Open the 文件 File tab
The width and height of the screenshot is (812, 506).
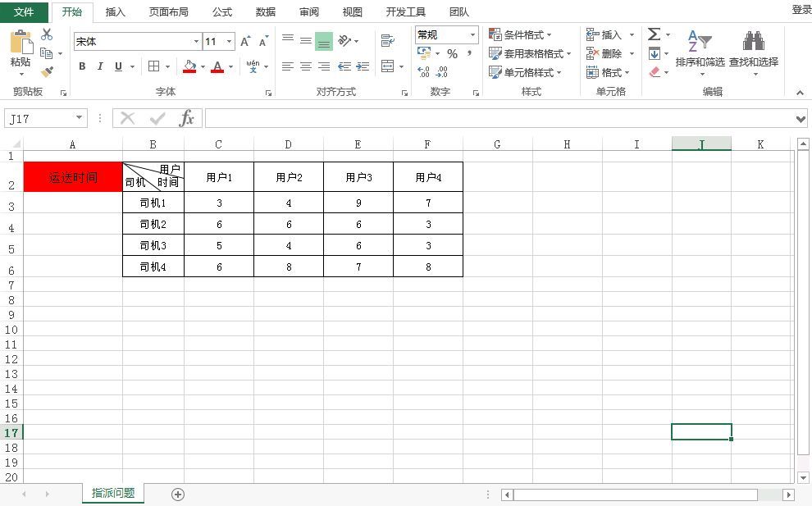point(24,11)
